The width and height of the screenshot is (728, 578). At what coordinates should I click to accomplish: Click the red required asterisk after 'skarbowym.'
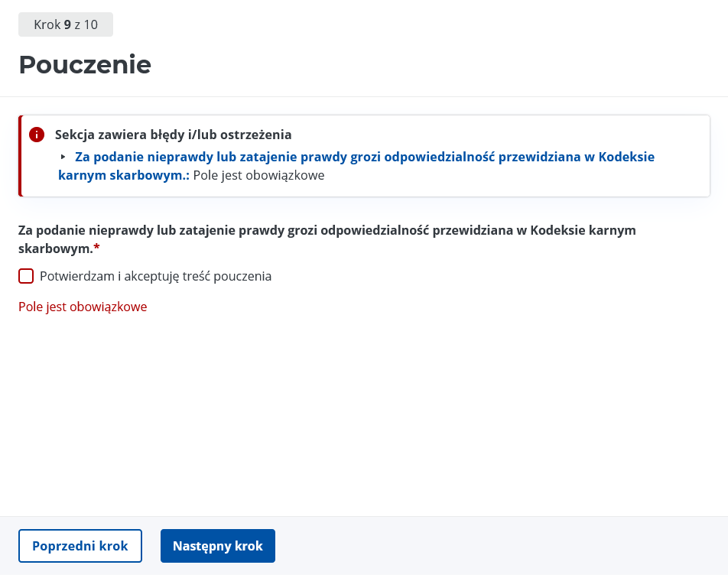(x=96, y=248)
